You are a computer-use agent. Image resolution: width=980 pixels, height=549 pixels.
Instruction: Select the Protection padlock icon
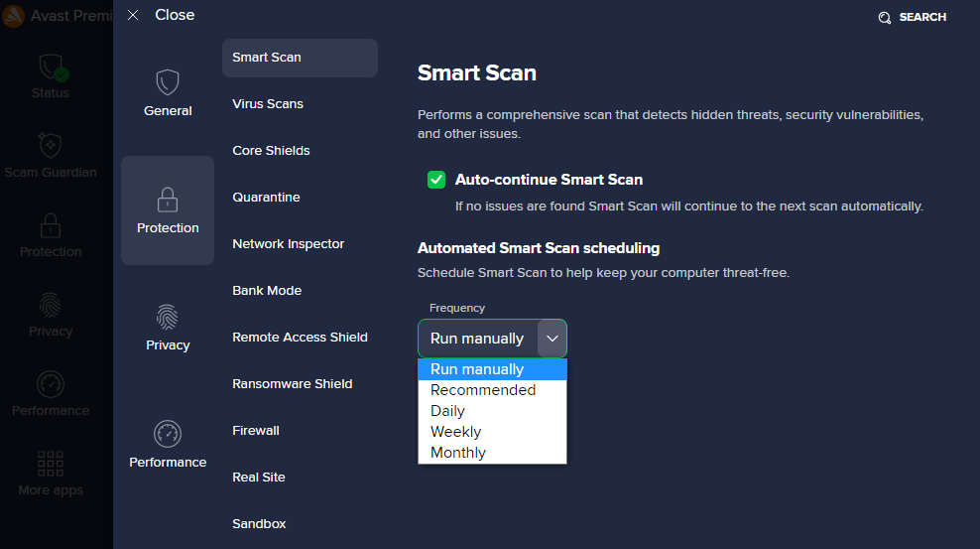168,200
